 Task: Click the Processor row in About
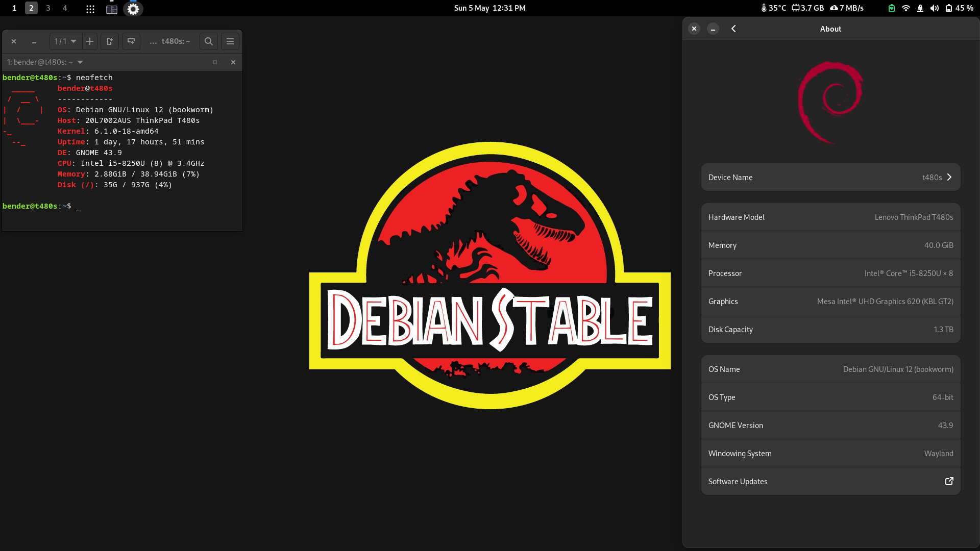pyautogui.click(x=831, y=273)
